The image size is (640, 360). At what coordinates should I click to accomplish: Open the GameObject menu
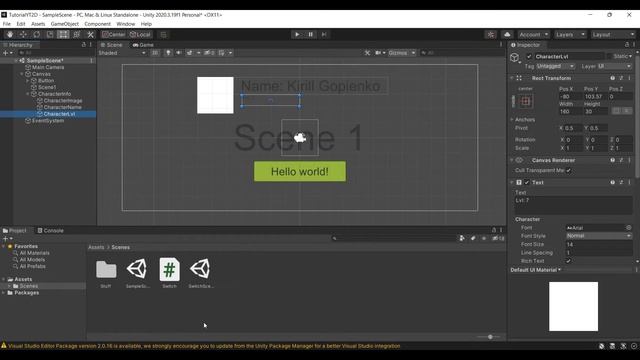pos(64,24)
